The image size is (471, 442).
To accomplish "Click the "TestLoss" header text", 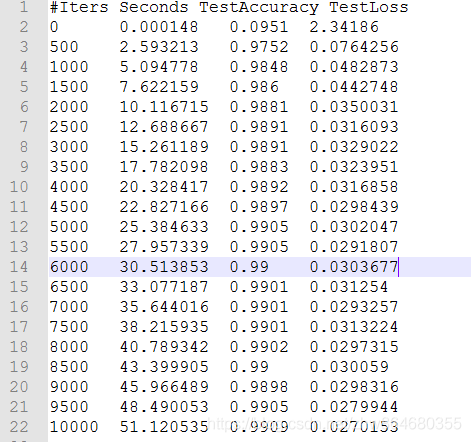I will 369,7.
